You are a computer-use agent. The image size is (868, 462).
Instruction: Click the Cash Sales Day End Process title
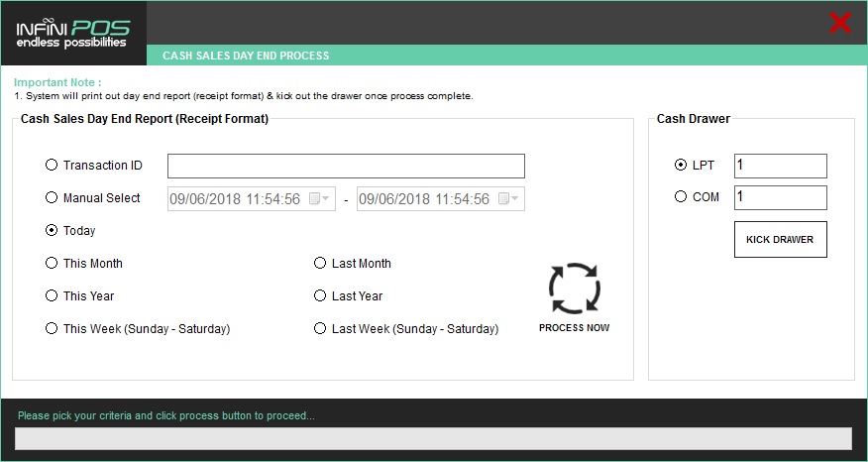coord(246,56)
